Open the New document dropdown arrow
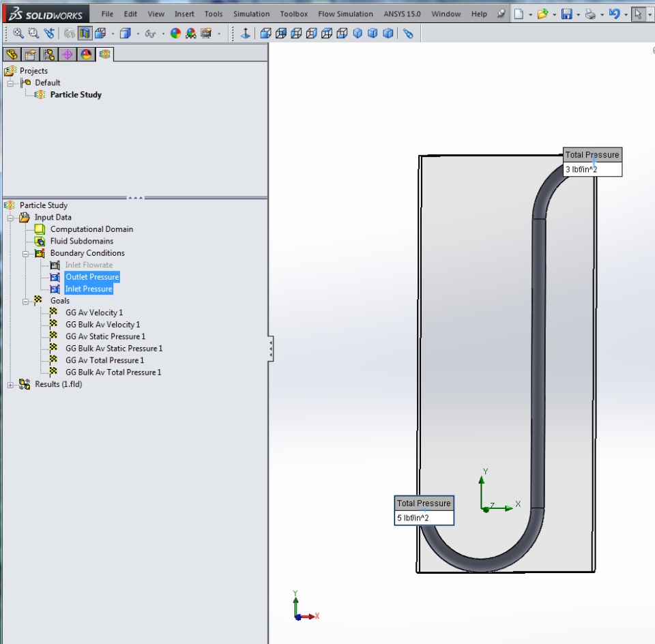 [x=531, y=14]
